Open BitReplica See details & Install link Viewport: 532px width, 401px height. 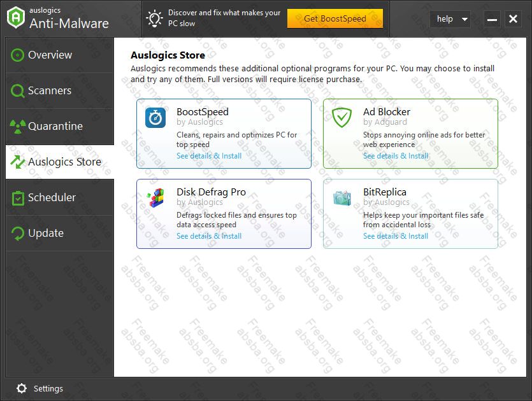(396, 236)
